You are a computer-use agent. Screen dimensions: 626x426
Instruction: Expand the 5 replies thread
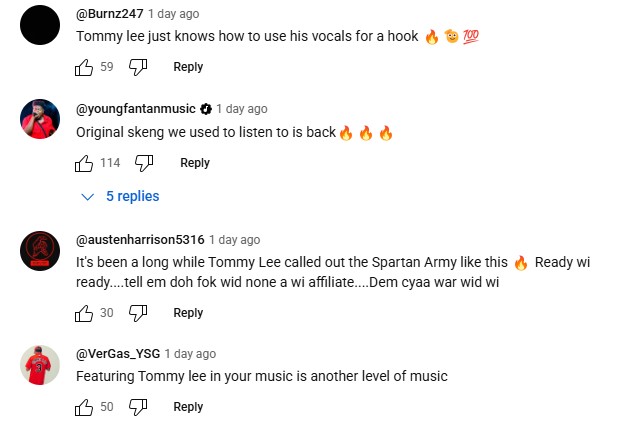[x=120, y=196]
